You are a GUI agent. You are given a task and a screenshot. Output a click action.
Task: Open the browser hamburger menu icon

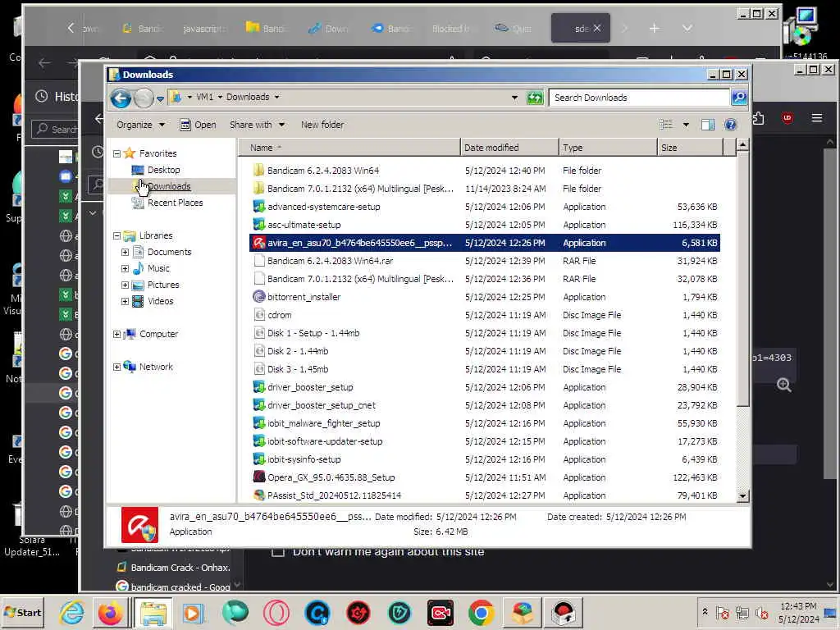click(816, 118)
